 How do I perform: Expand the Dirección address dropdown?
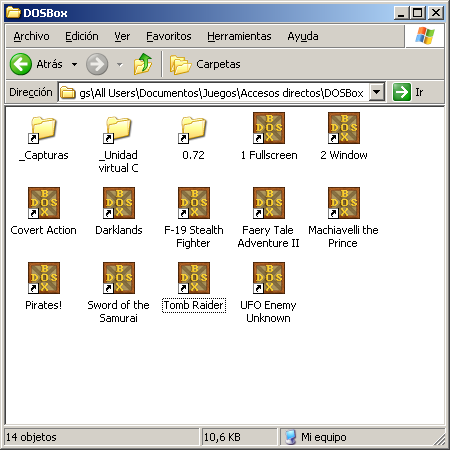377,92
